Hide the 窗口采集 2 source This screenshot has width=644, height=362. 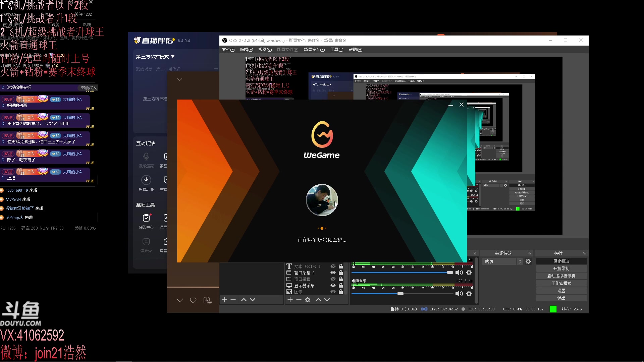tap(333, 273)
